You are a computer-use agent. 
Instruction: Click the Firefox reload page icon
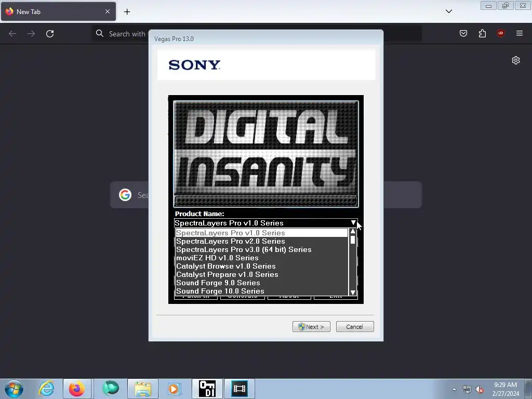(50, 34)
